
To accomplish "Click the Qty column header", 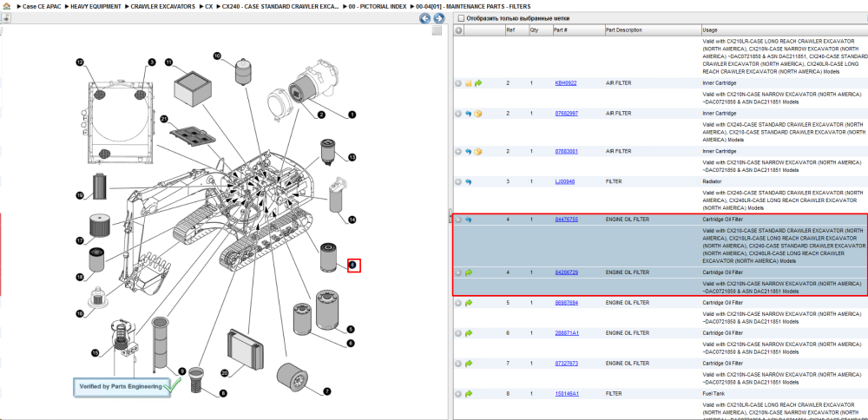I will (540, 30).
